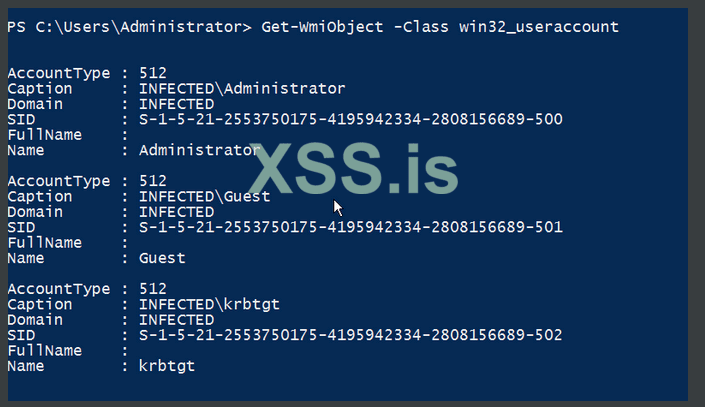Click the Domain value of the Guest record

coord(176,212)
